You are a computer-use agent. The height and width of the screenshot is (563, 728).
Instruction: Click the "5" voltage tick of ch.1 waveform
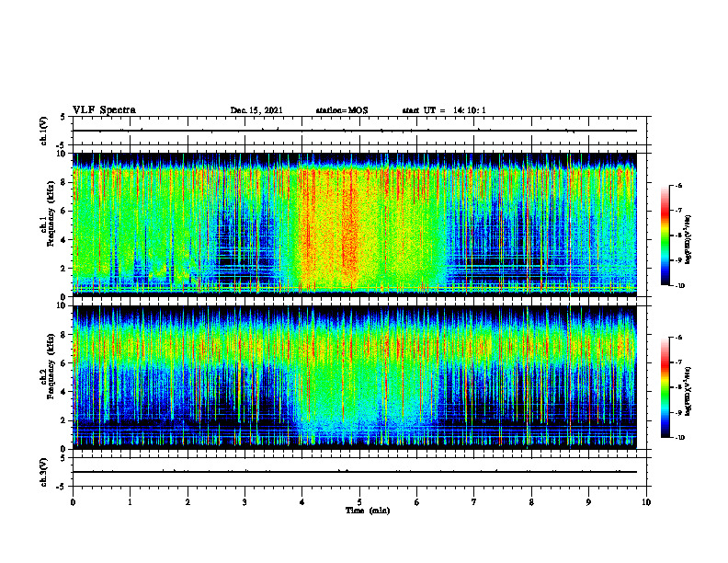point(63,118)
